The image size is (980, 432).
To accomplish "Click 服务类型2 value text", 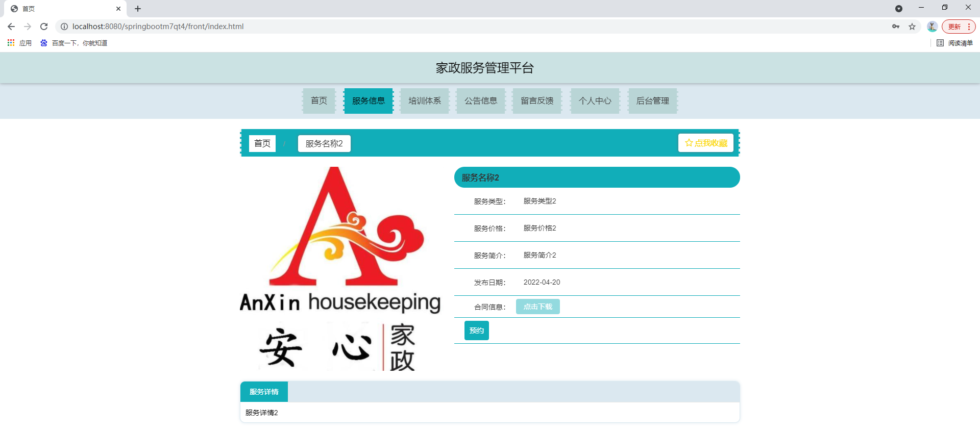I will click(540, 201).
